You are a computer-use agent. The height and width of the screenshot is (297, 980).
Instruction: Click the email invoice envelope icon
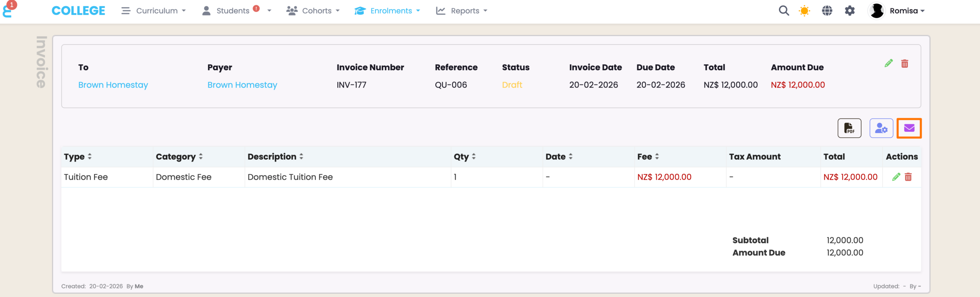(909, 128)
